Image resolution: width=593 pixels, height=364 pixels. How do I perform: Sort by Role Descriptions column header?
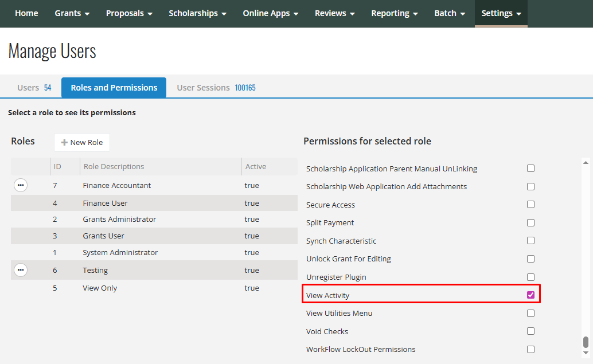click(161, 166)
